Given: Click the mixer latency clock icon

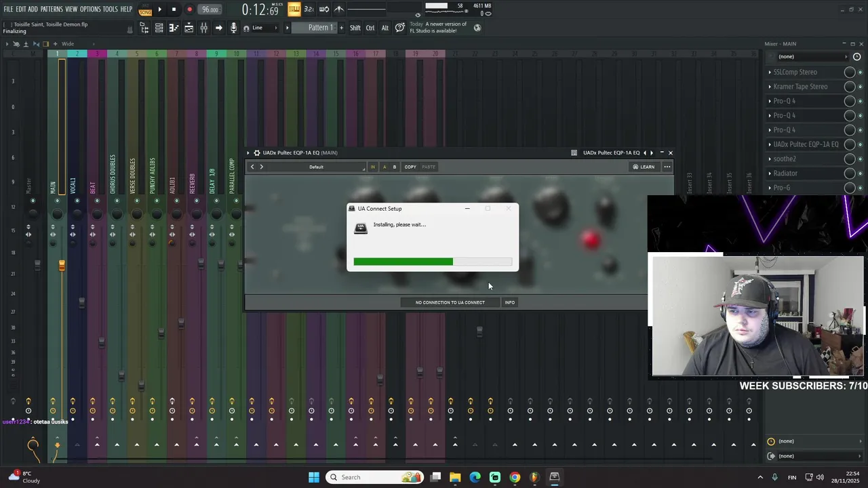Looking at the screenshot, I should [857, 57].
